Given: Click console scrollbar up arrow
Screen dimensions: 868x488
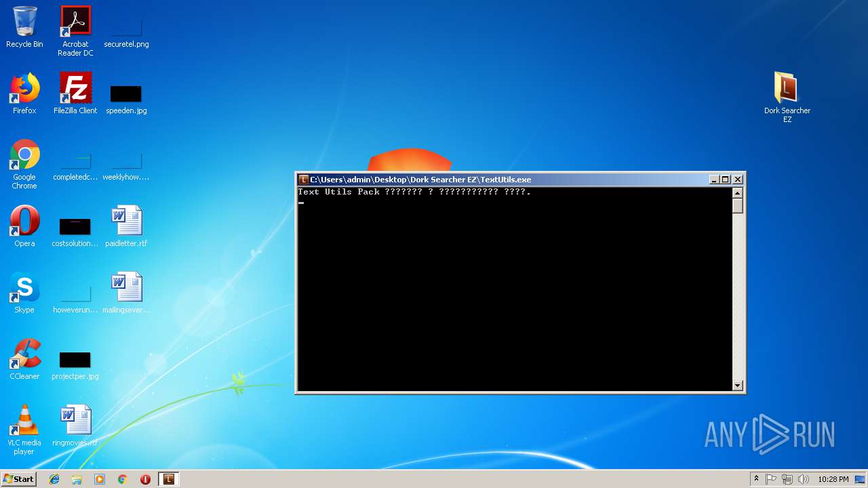Looking at the screenshot, I should (x=738, y=192).
